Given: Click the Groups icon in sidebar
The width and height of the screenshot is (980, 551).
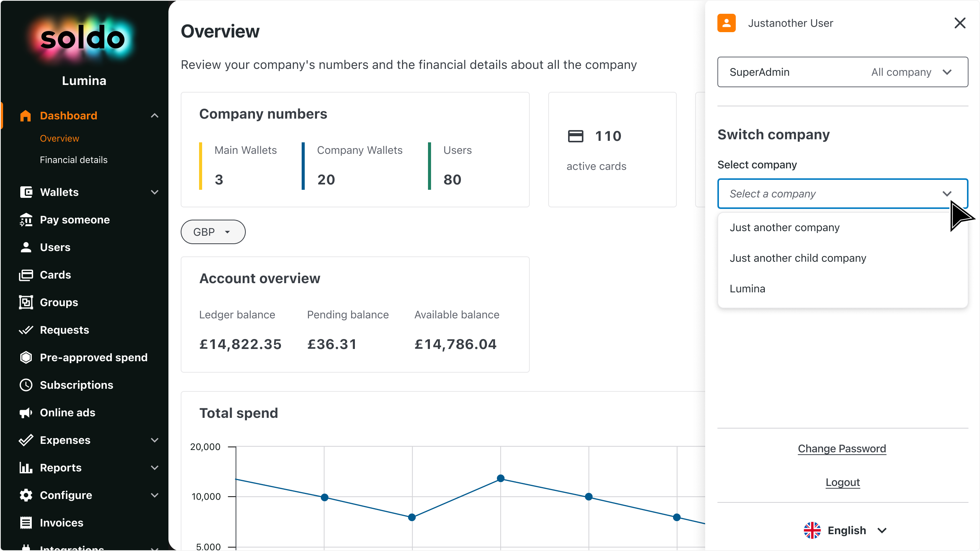Looking at the screenshot, I should click(26, 302).
